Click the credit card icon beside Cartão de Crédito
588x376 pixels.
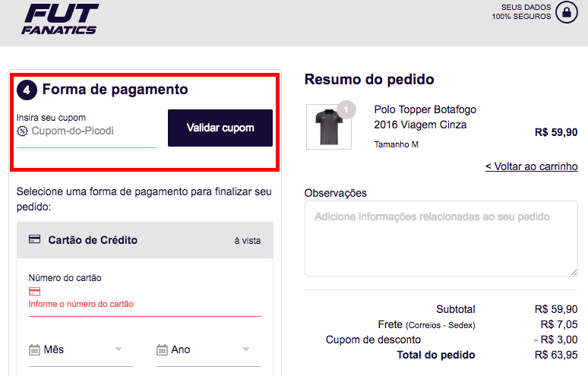coord(34,239)
